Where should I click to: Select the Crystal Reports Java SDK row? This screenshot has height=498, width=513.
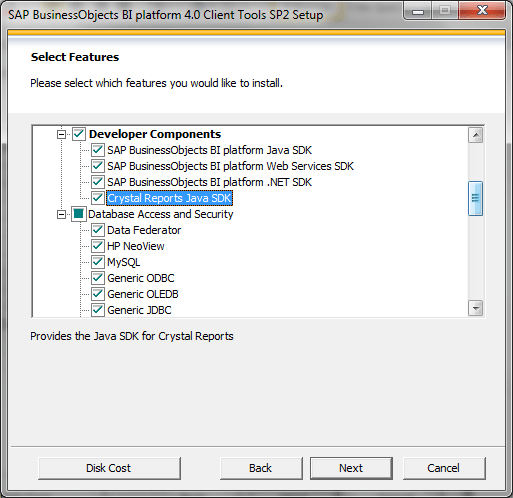point(169,198)
